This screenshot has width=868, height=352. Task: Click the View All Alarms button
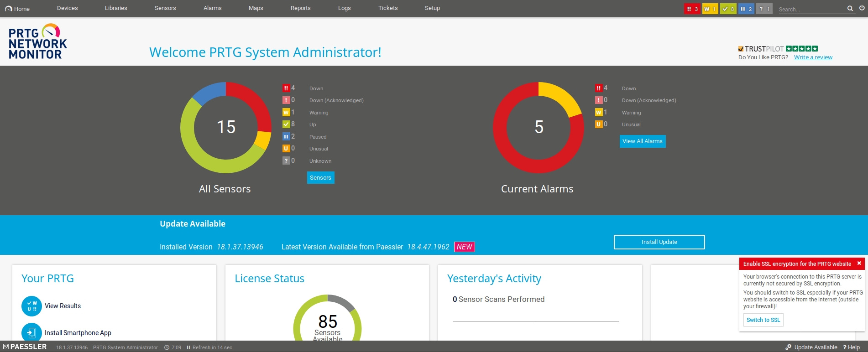pos(643,141)
